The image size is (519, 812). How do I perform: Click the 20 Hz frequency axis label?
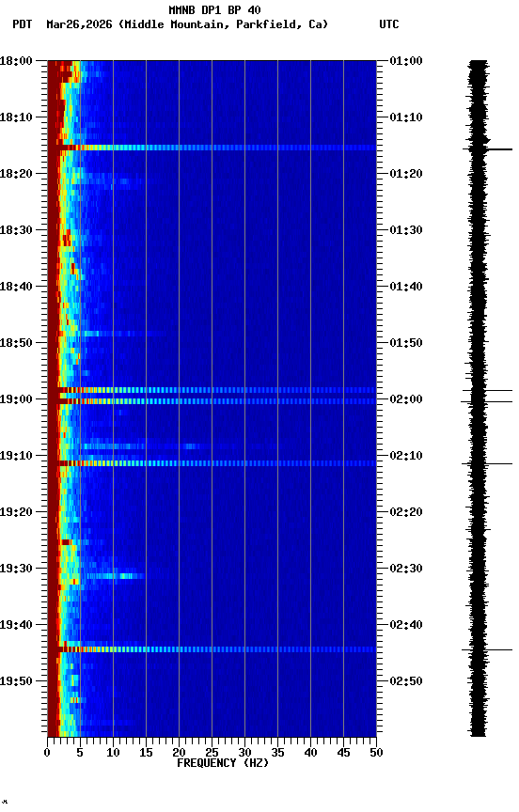179,753
